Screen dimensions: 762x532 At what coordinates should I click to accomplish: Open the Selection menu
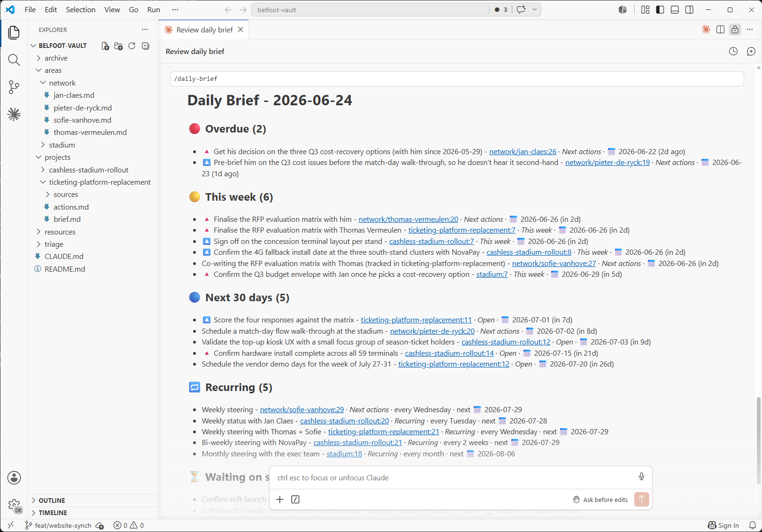(80, 10)
